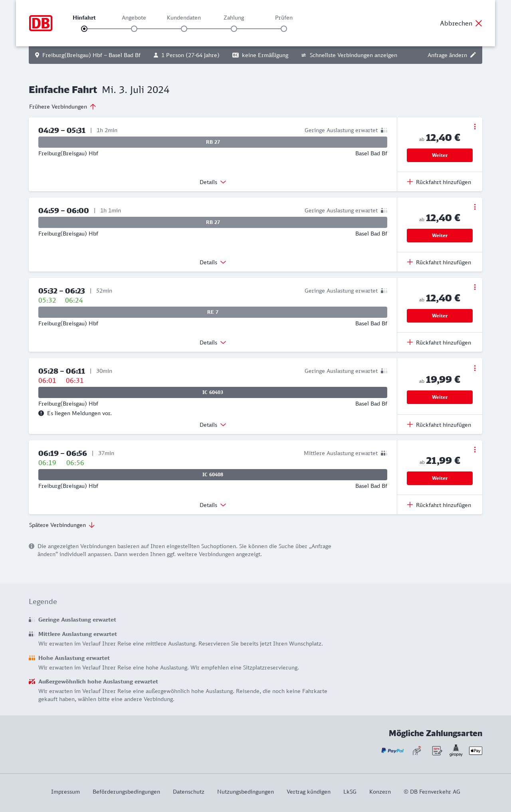Expand Details for the 04:59 RB 27 connection
Screen dimensions: 511x812
[213, 262]
